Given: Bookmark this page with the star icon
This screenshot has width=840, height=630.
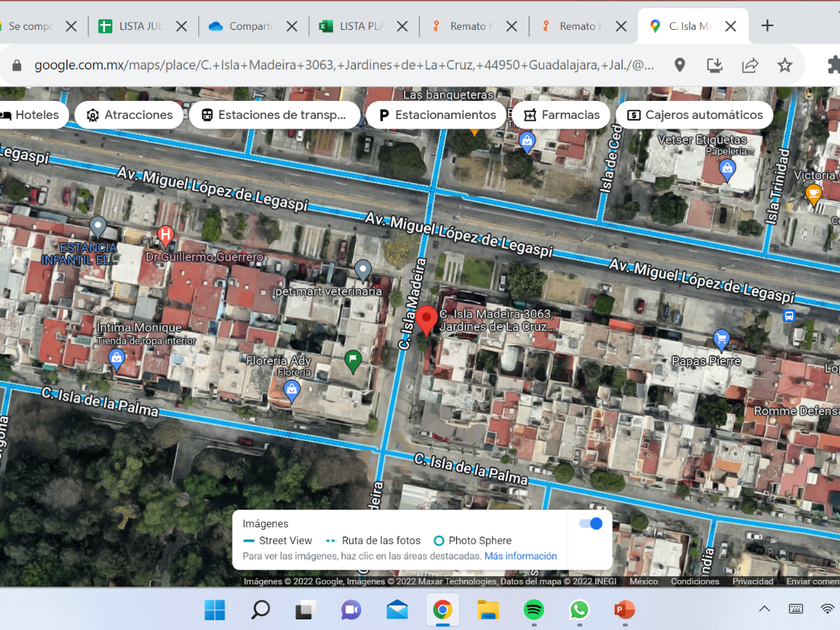Looking at the screenshot, I should (785, 65).
